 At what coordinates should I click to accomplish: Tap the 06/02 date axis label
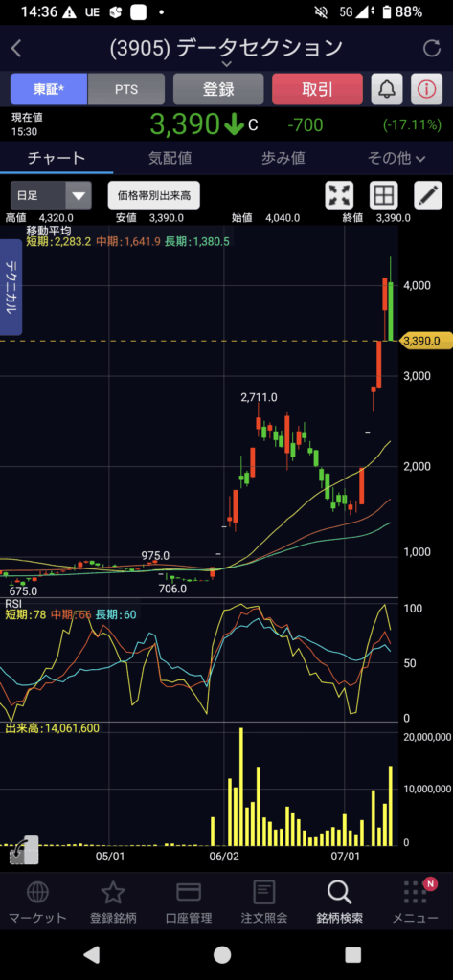225,855
